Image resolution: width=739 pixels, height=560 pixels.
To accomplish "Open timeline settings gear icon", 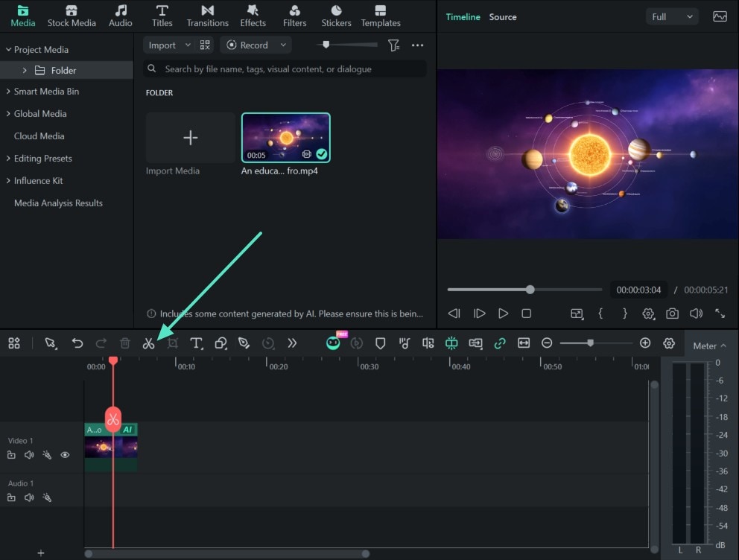I will point(669,343).
